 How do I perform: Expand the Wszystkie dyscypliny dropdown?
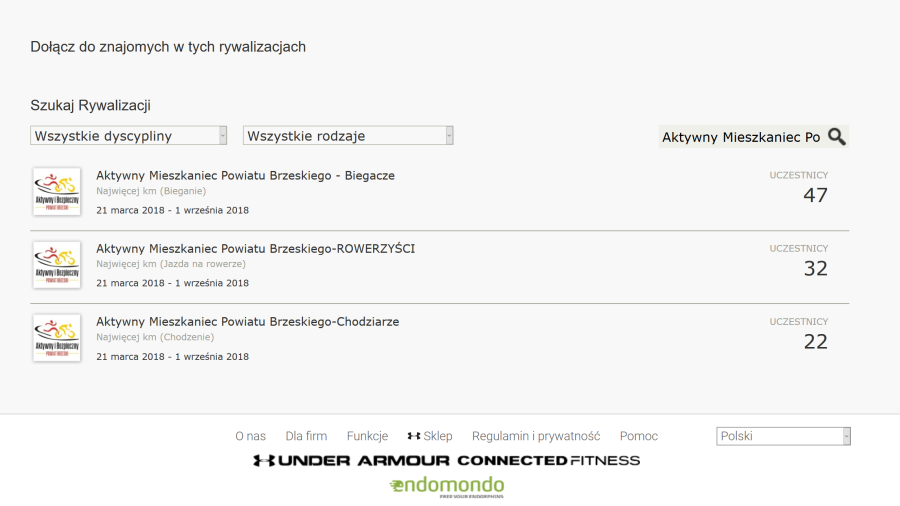(x=129, y=136)
